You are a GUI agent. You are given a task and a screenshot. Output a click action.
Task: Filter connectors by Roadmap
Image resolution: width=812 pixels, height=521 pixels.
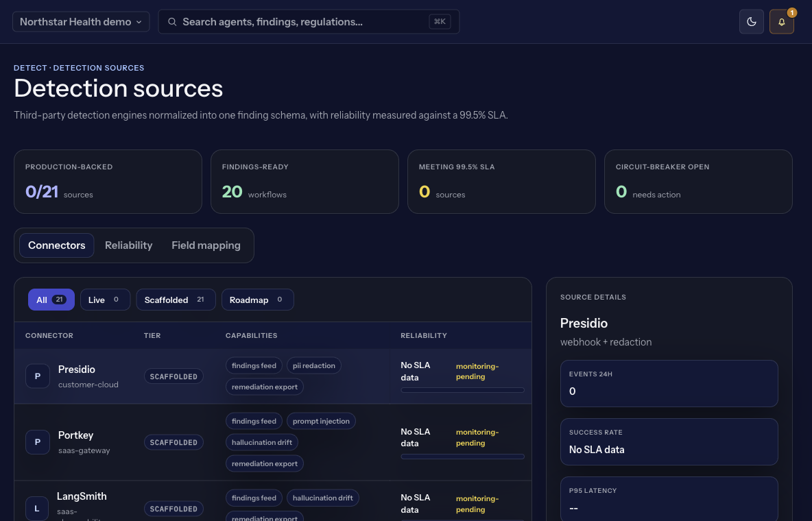pos(257,300)
